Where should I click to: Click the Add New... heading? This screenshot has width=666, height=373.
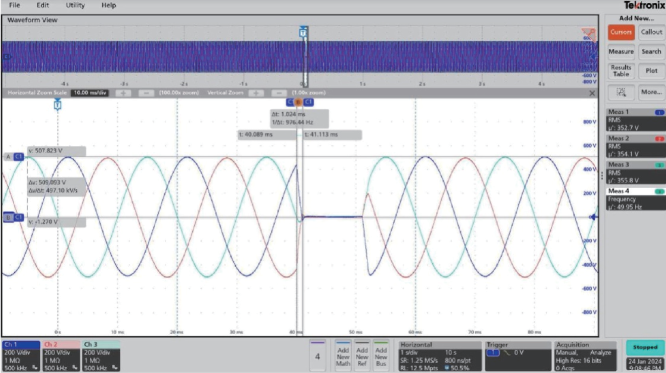(x=636, y=18)
